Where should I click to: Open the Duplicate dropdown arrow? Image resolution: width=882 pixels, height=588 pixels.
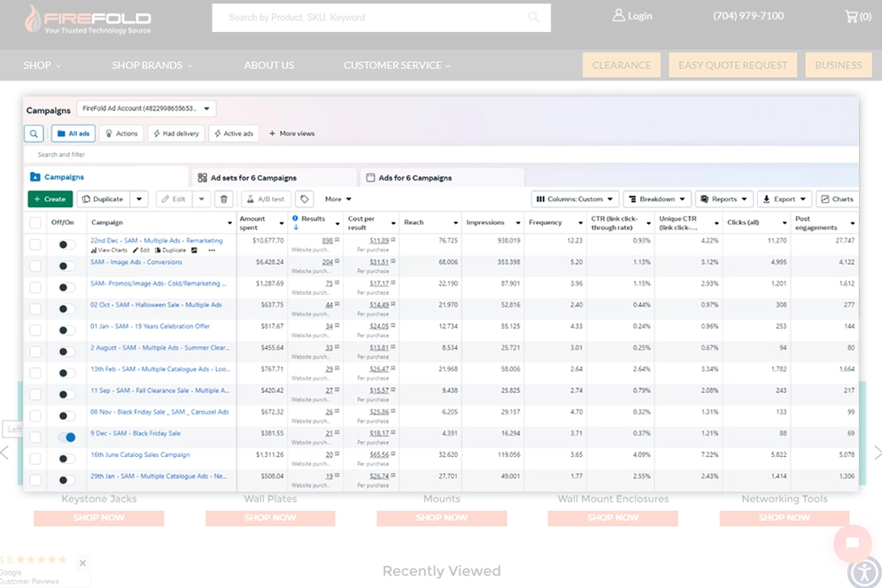(139, 199)
